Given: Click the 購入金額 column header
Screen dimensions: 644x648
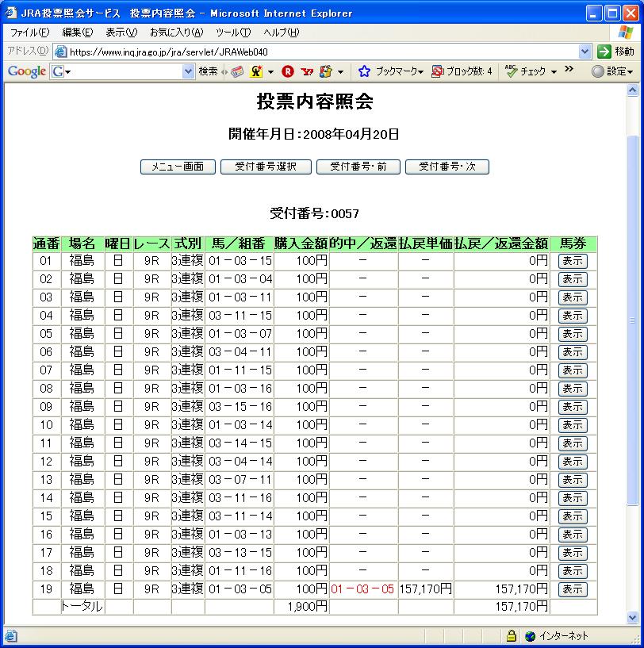Looking at the screenshot, I should click(301, 243).
